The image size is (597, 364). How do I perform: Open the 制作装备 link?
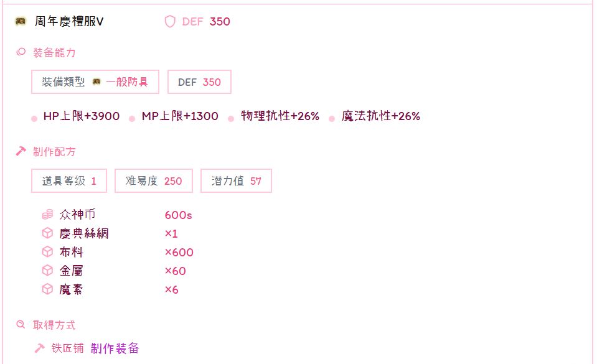115,348
